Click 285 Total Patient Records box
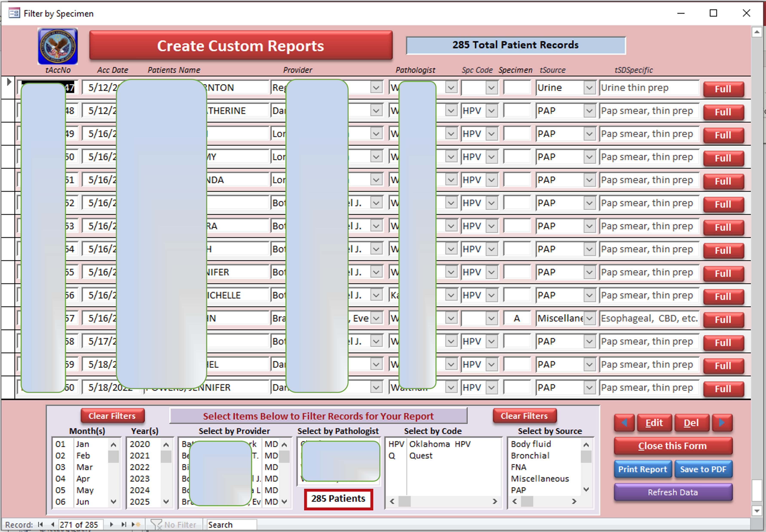Image resolution: width=766 pixels, height=532 pixels. tap(516, 45)
